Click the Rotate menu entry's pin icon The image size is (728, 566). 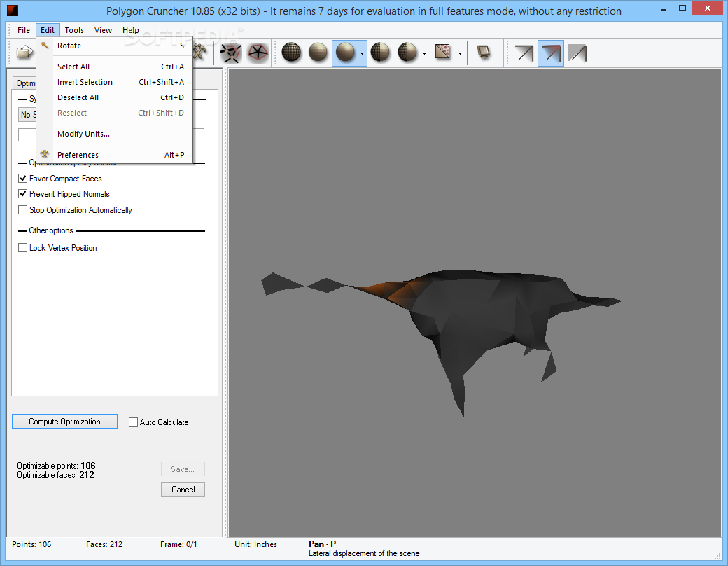pyautogui.click(x=45, y=45)
